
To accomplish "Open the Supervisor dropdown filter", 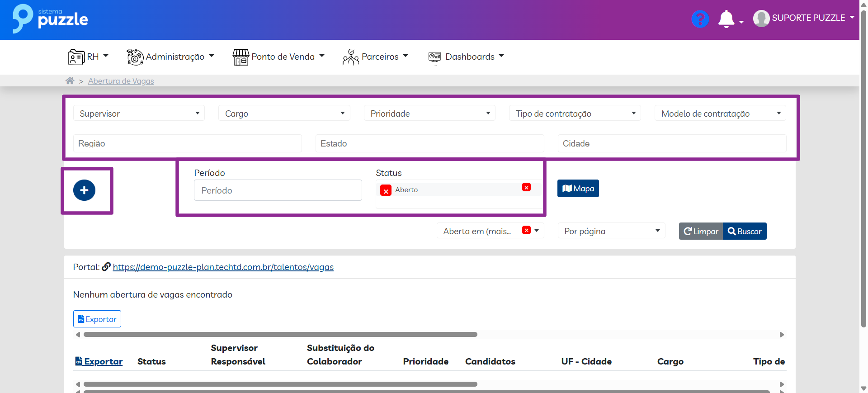I will (139, 114).
